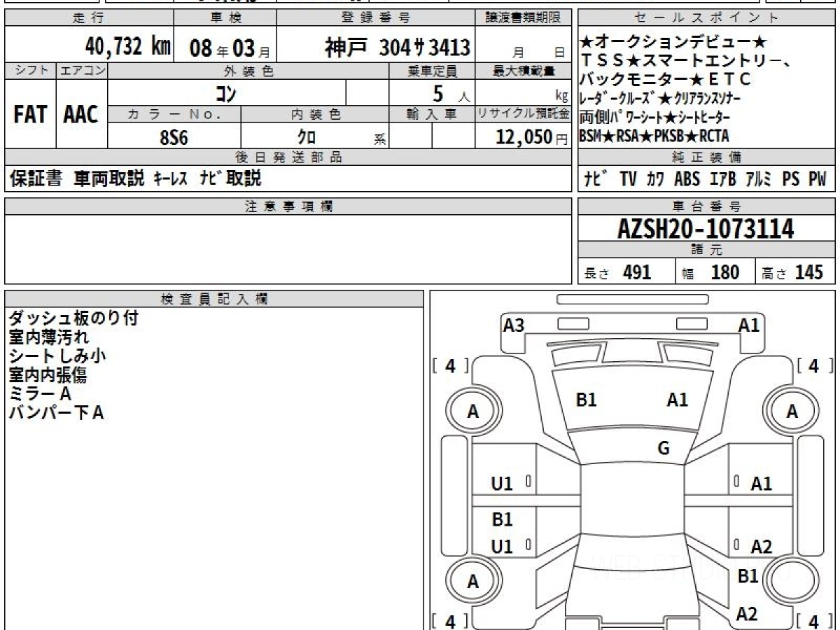Select the セールスポイント header
The width and height of the screenshot is (840, 630).
706,18
